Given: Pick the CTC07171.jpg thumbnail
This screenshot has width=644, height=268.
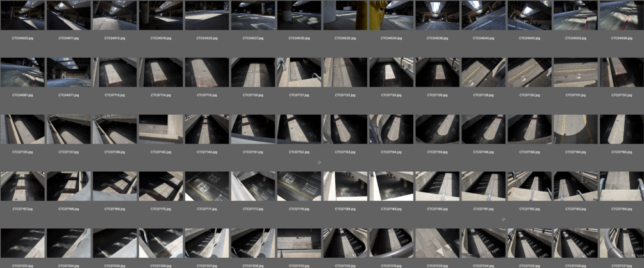Looking at the screenshot, I should tap(206, 186).
